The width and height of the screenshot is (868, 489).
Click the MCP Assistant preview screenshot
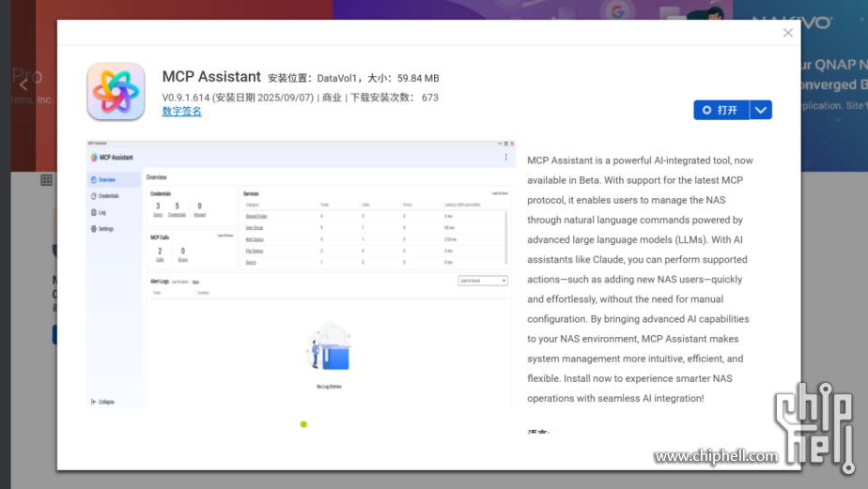pos(301,274)
